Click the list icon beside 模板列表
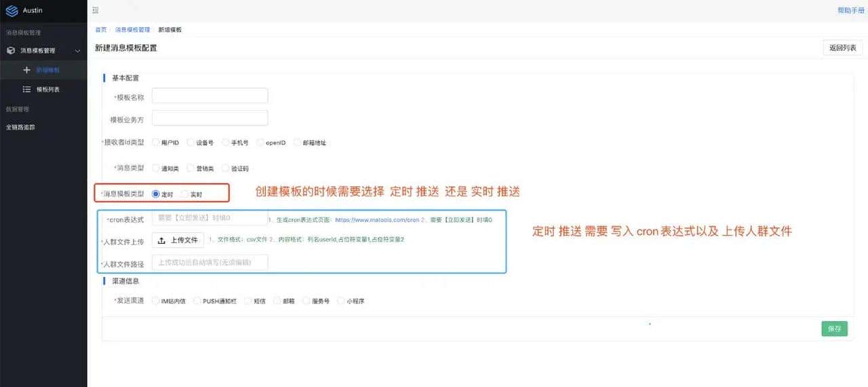 point(27,89)
